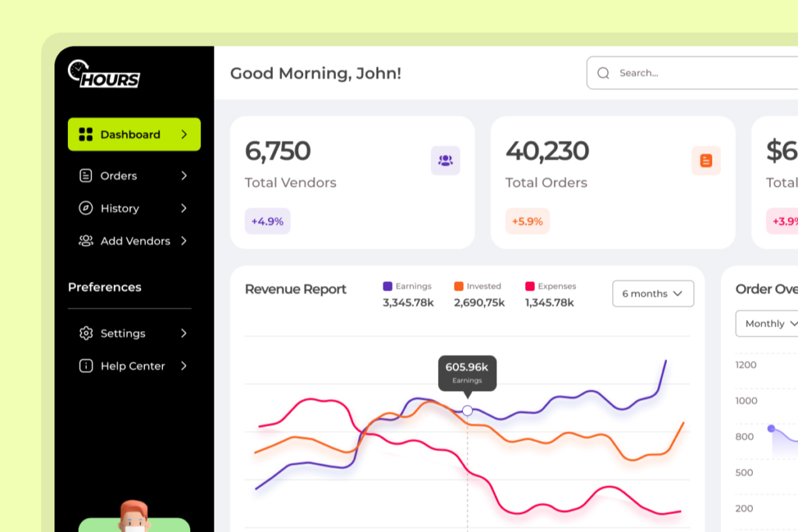798x532 pixels.
Task: Click the +4.9% vendors growth badge
Action: pos(267,221)
